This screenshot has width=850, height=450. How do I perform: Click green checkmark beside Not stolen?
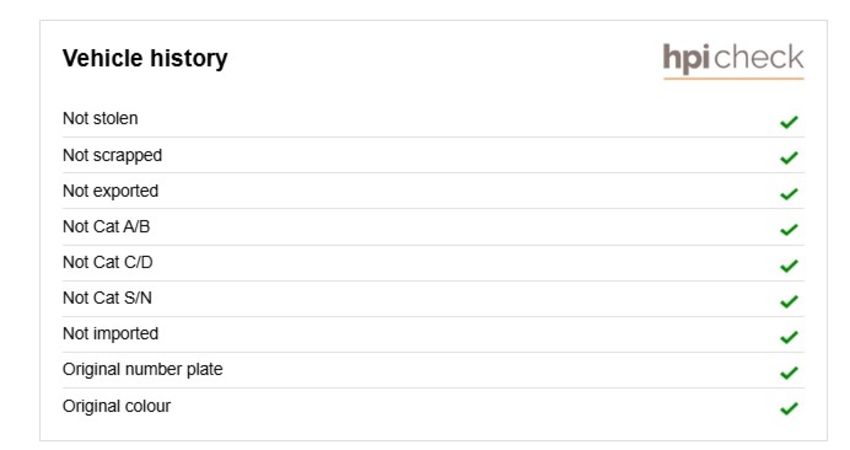coord(789,122)
